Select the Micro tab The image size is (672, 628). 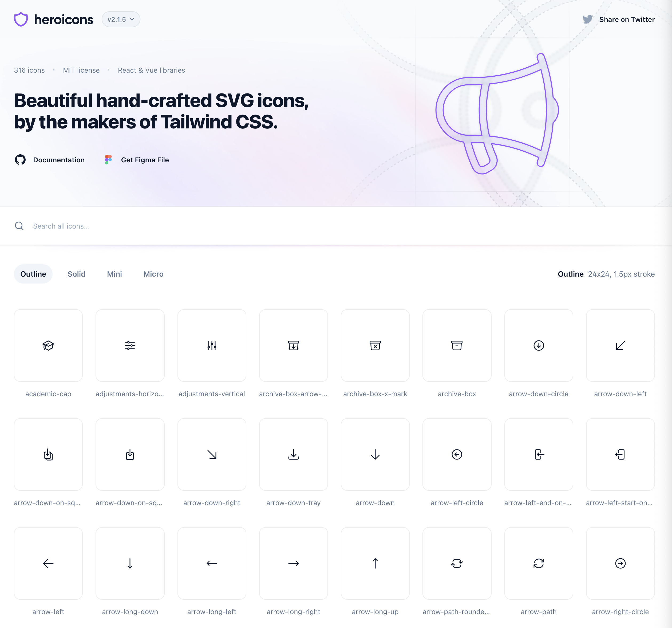click(x=153, y=274)
